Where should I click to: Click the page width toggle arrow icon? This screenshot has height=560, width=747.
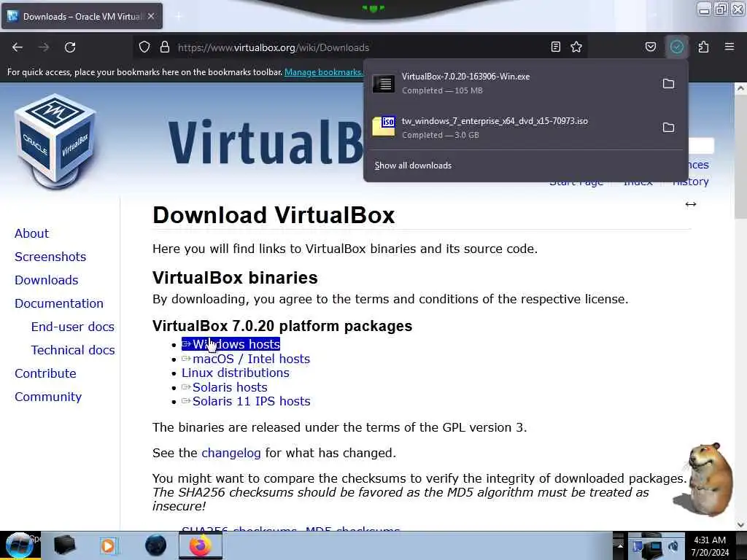click(691, 204)
